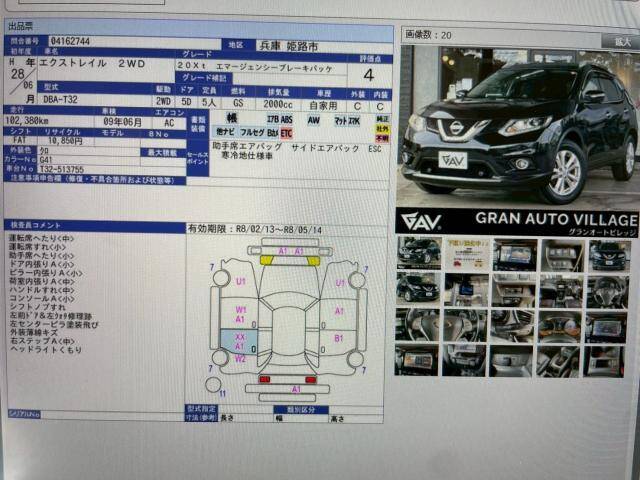The image size is (640, 480).
Task: Select the last thumbnail in the top row
Action: point(608,254)
